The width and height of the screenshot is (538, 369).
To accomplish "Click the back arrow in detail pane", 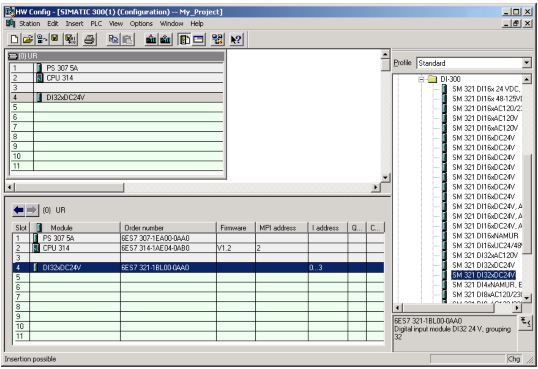I will click(19, 210).
